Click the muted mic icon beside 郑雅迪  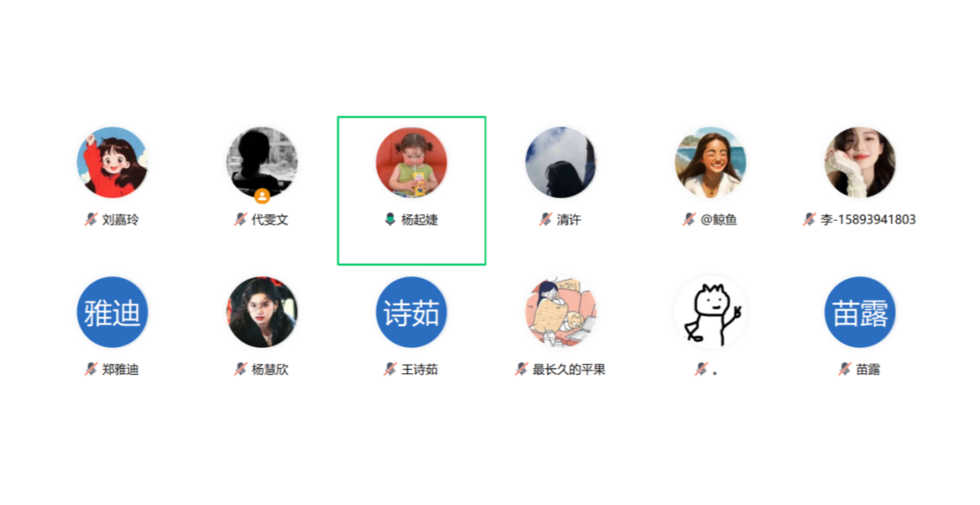click(92, 369)
